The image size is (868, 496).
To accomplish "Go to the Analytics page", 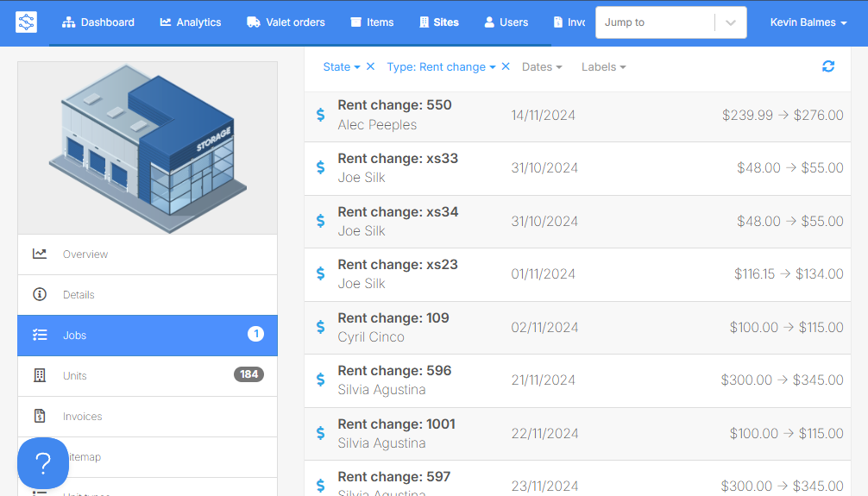I will point(191,22).
